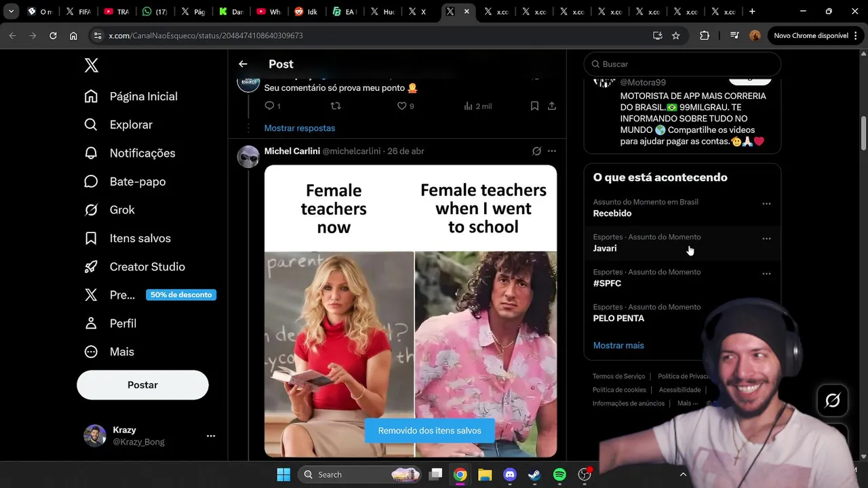Open Chrome extensions puzzle icon
Screen dimensions: 868x488
(x=705, y=35)
